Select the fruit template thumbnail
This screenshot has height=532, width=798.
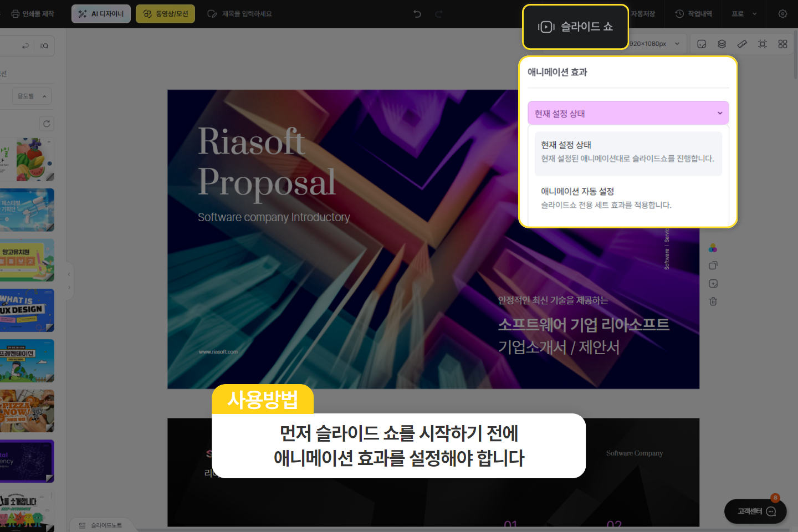[27, 160]
